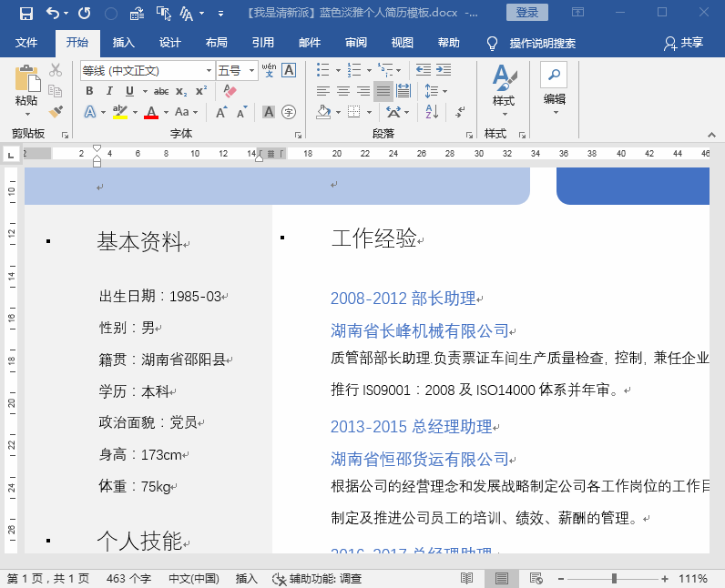The image size is (725, 588).
Task: Click the 操作说明搜索 search field
Action: coord(542,44)
